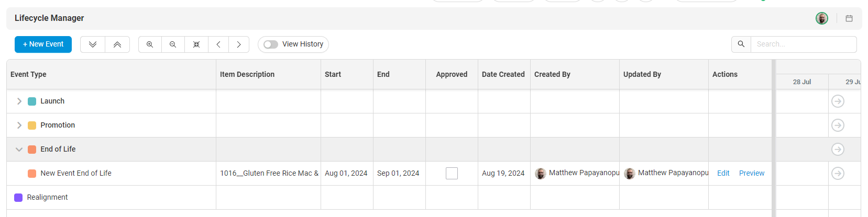868x217 pixels.
Task: Toggle the View History switch
Action: tap(271, 44)
